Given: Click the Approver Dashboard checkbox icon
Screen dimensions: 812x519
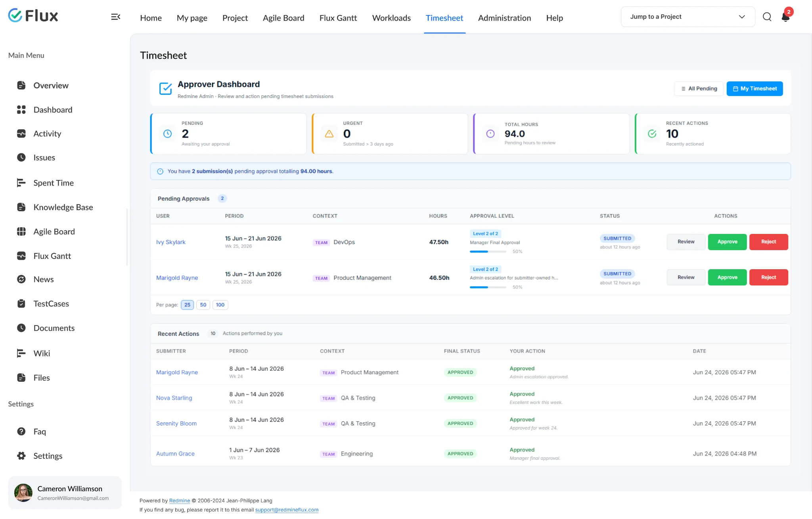Looking at the screenshot, I should 165,88.
